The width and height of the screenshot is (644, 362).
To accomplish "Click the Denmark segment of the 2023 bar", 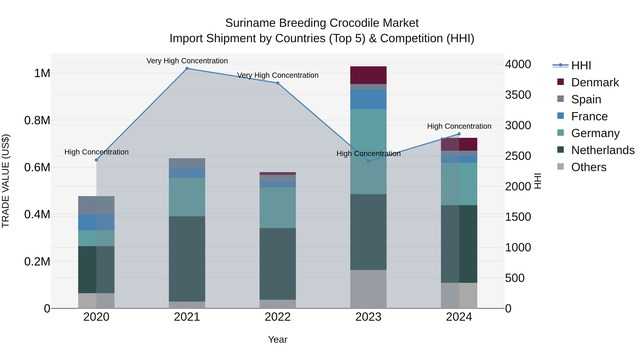I will tap(368, 75).
